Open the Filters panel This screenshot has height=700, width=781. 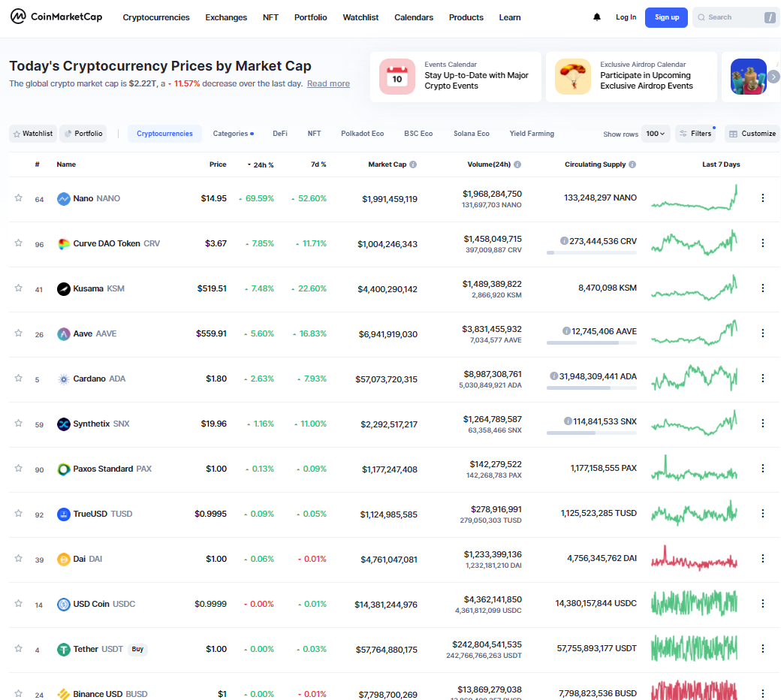pyautogui.click(x=695, y=134)
